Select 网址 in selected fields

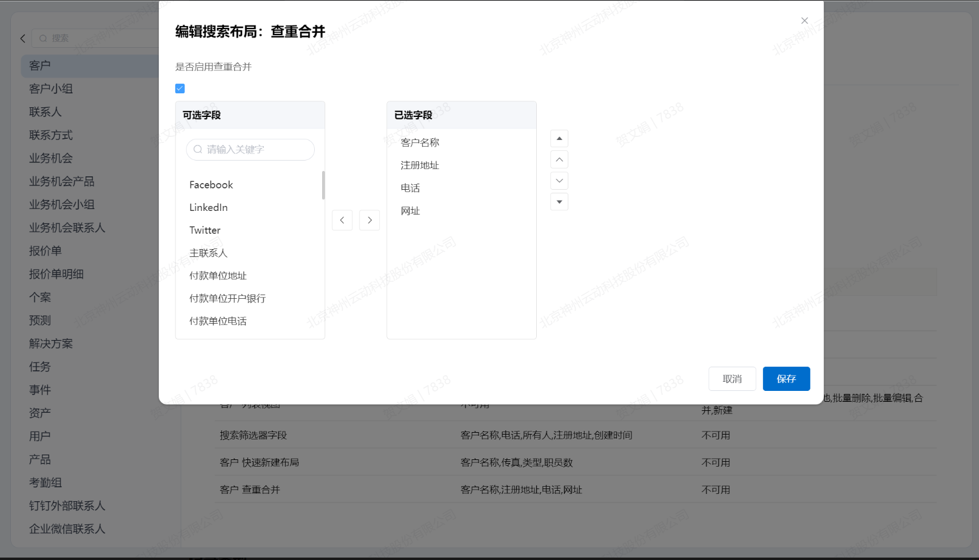410,211
